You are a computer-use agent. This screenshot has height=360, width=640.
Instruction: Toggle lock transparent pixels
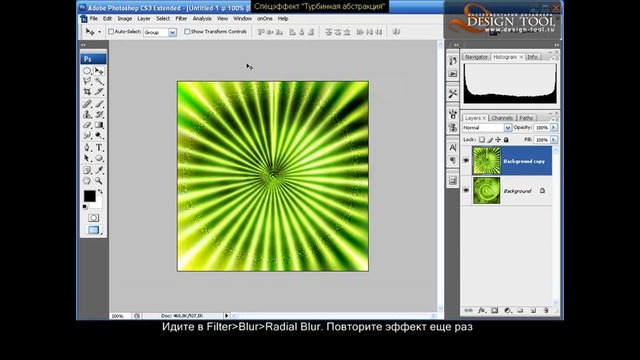482,140
